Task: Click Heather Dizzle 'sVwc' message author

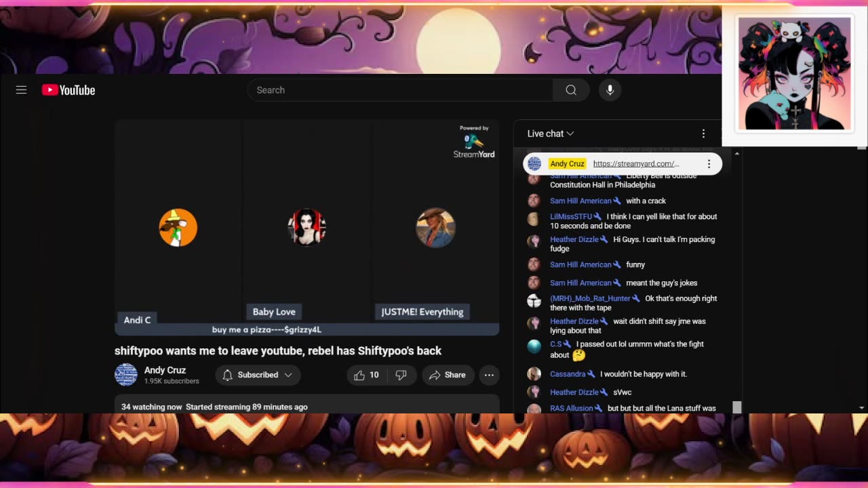Action: pos(574,392)
